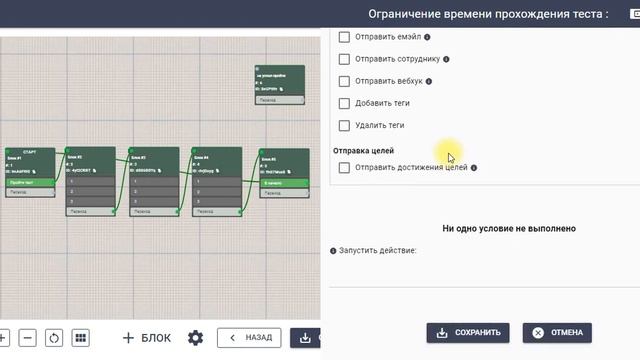Copy ID icon in block #4
Viewport: 640px width, 360px height.
[x=217, y=171]
